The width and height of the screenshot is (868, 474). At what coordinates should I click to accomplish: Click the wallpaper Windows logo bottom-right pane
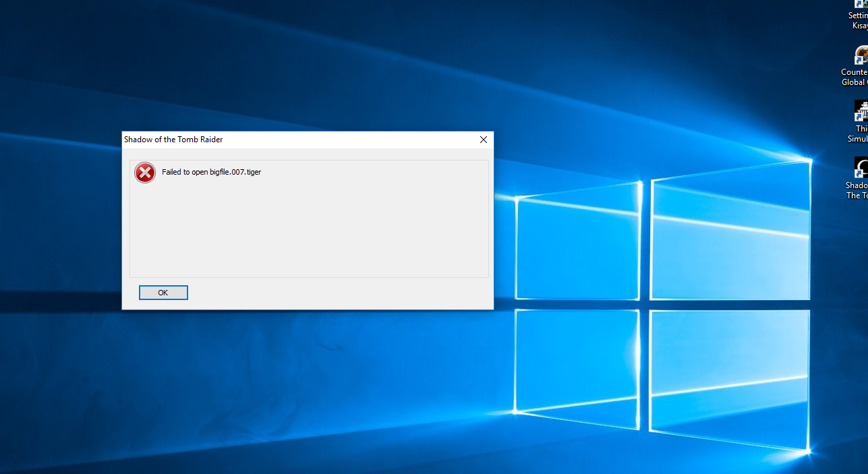tap(730, 378)
